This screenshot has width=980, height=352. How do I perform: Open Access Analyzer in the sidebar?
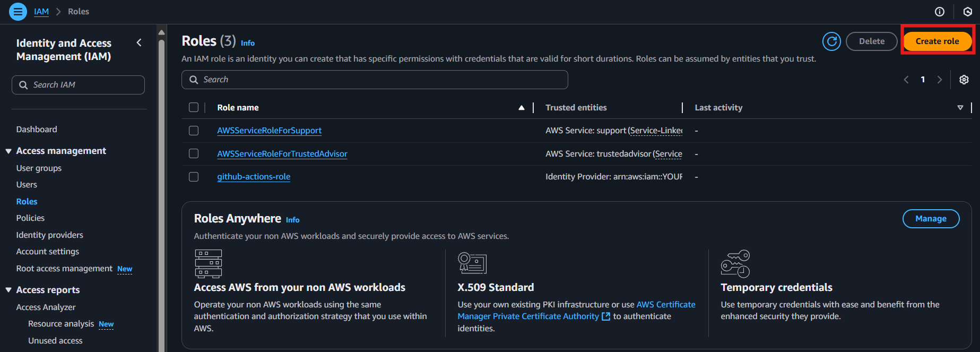(x=46, y=307)
